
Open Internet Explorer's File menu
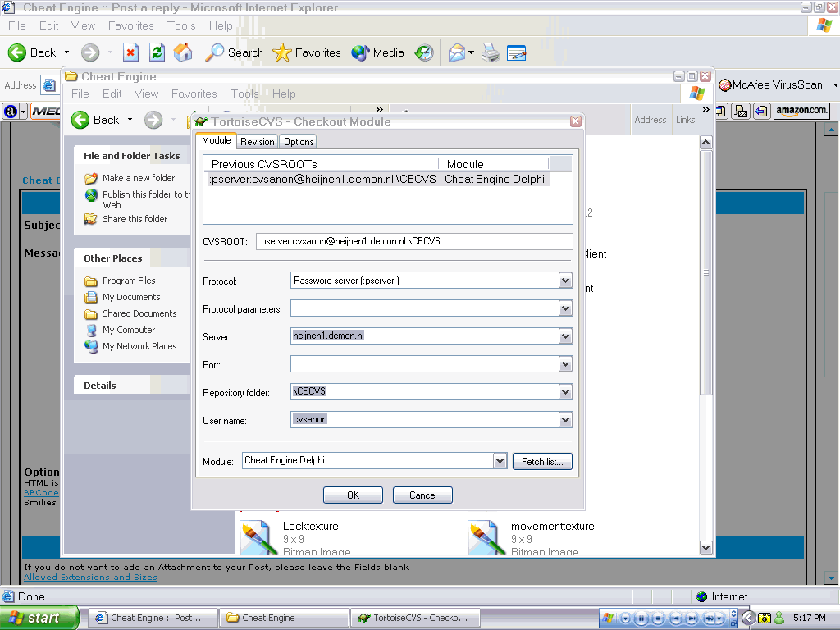[17, 25]
